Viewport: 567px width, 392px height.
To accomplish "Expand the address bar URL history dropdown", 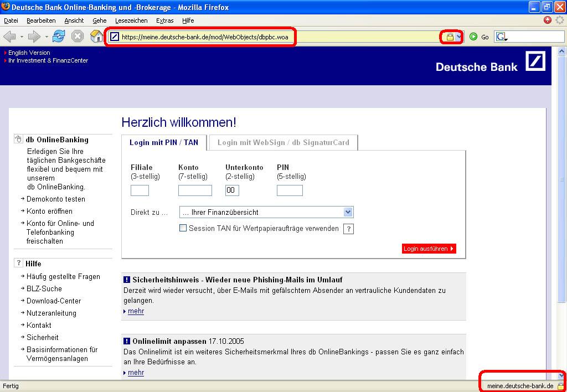I will [x=458, y=37].
